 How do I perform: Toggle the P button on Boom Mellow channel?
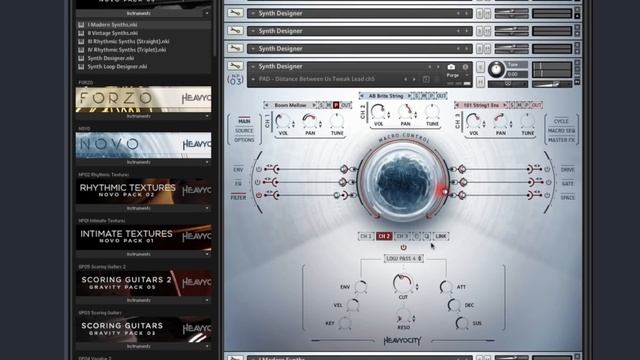pyautogui.click(x=336, y=105)
